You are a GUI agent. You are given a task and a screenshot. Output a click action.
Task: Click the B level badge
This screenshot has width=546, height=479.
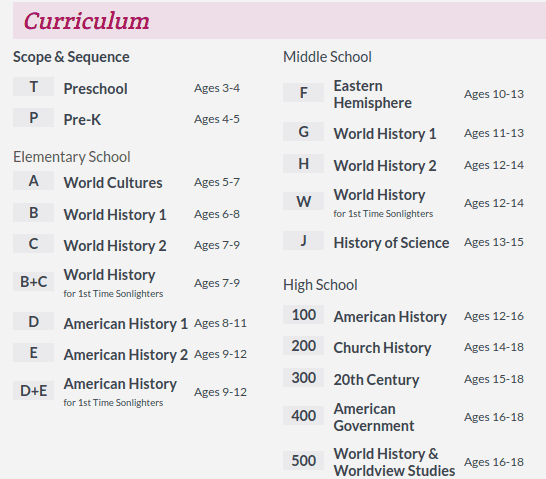(33, 213)
